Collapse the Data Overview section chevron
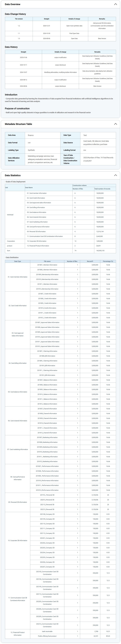Viewport: 121px width, 644px height. pyautogui.click(x=115, y=4)
